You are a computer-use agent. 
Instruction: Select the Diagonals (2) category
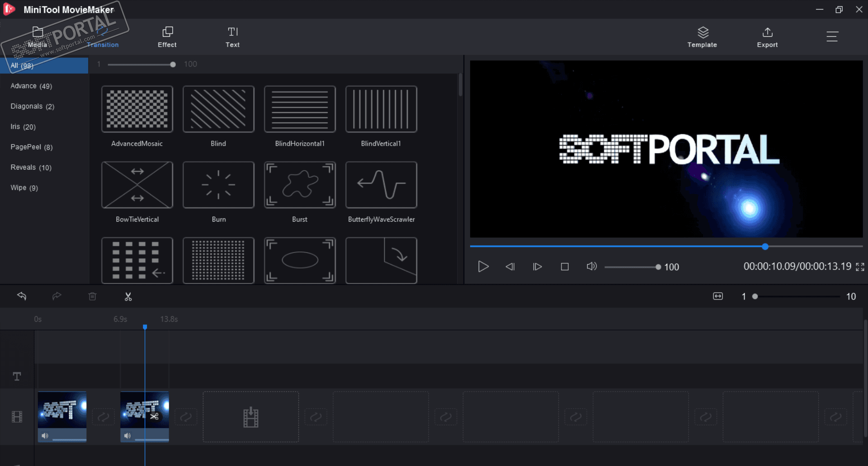[44, 106]
